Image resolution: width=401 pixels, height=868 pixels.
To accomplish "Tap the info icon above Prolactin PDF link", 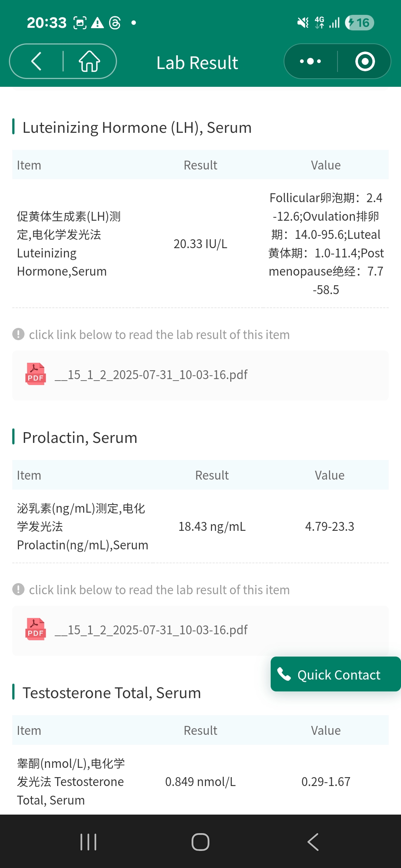I will (18, 589).
